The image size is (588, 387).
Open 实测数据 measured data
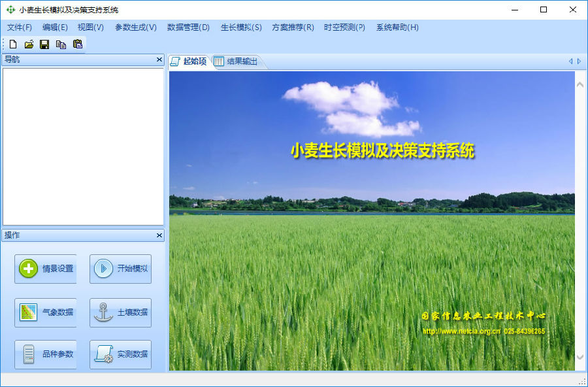(x=120, y=354)
